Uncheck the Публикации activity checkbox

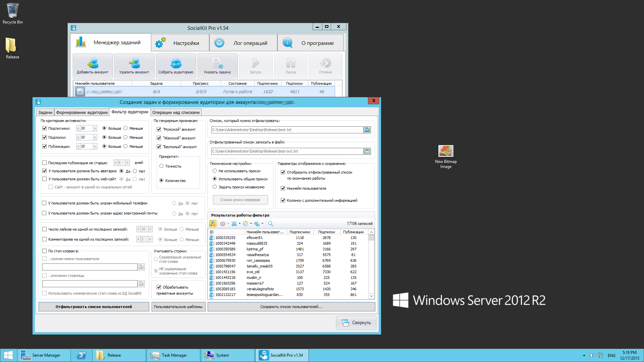coord(44,146)
